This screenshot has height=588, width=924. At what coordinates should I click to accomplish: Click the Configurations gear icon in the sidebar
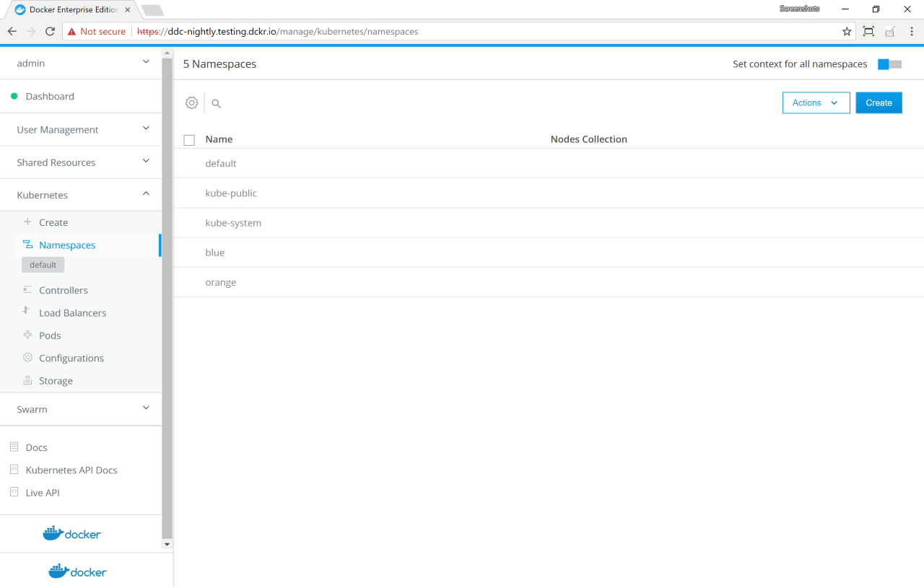(x=27, y=357)
